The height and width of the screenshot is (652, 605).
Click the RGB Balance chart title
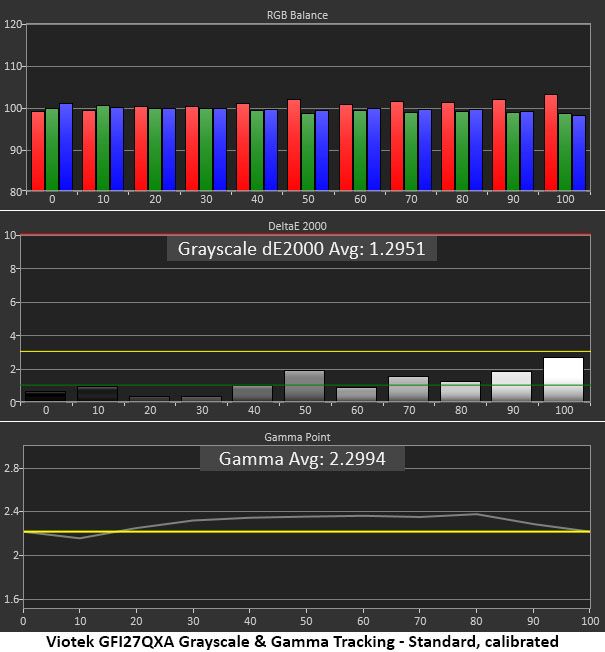pyautogui.click(x=297, y=15)
